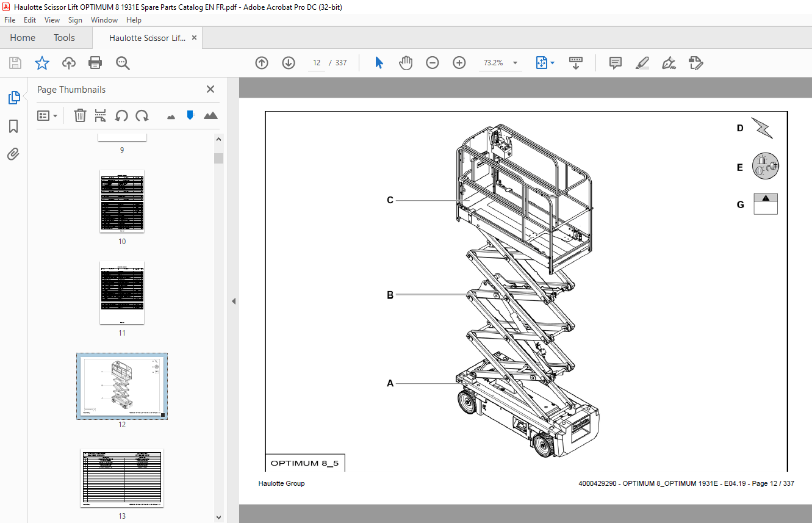Viewport: 812px width, 523px height.
Task: Close the Haulotte Scissor Lift tab
Action: coord(195,38)
